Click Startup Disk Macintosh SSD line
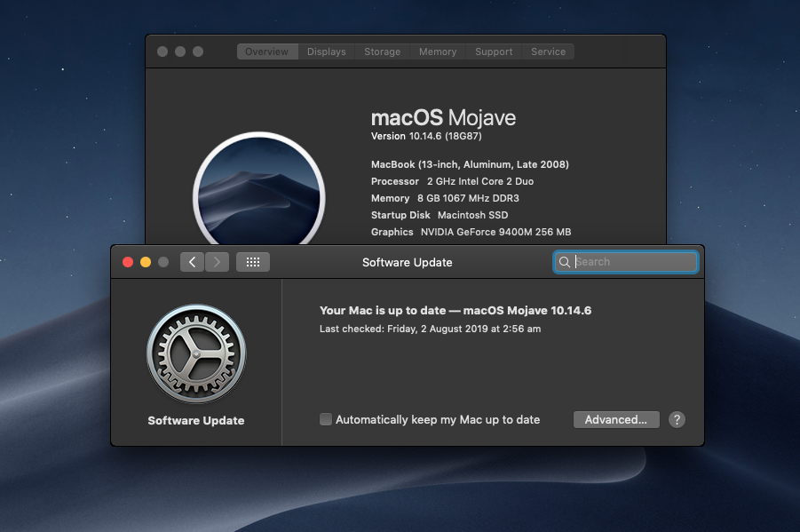Viewport: 800px width, 532px height. pos(440,215)
